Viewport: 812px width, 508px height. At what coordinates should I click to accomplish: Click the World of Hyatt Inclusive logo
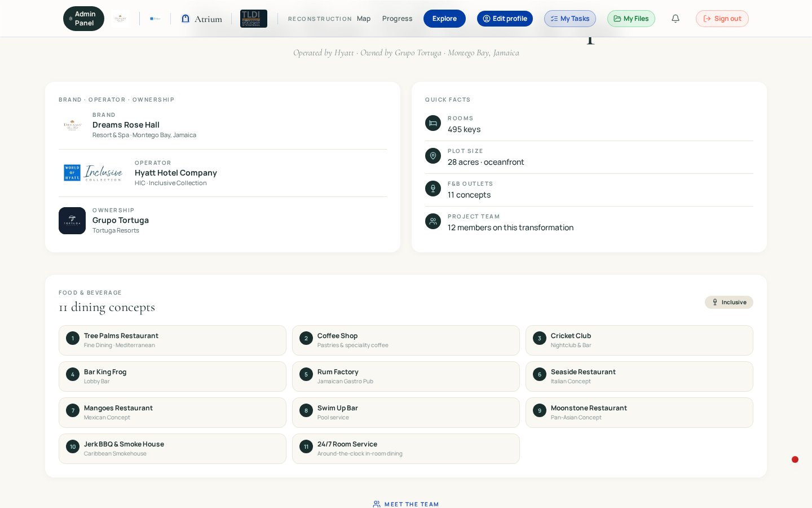tap(93, 173)
